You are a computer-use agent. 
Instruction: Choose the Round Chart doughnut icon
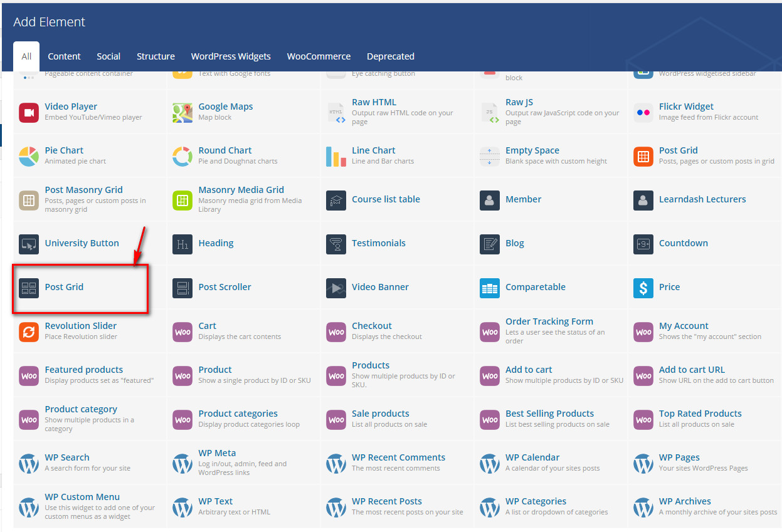[182, 157]
